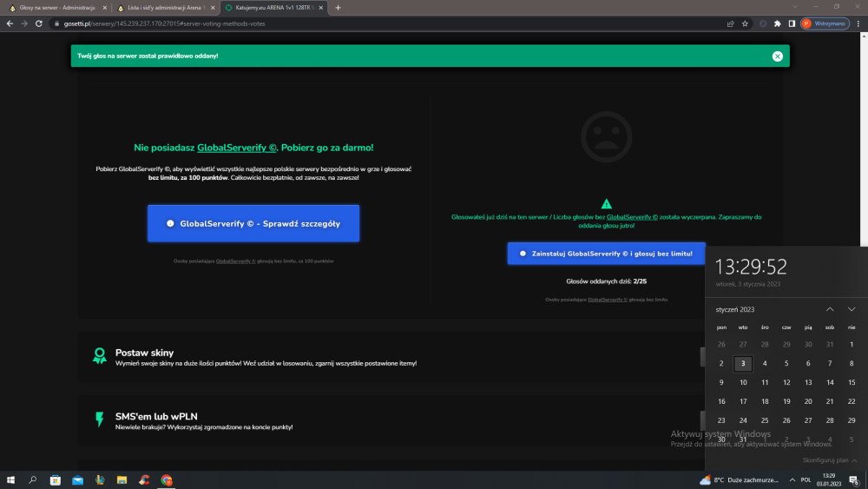
Task: Open Microsoft Store from taskbar
Action: tap(56, 480)
